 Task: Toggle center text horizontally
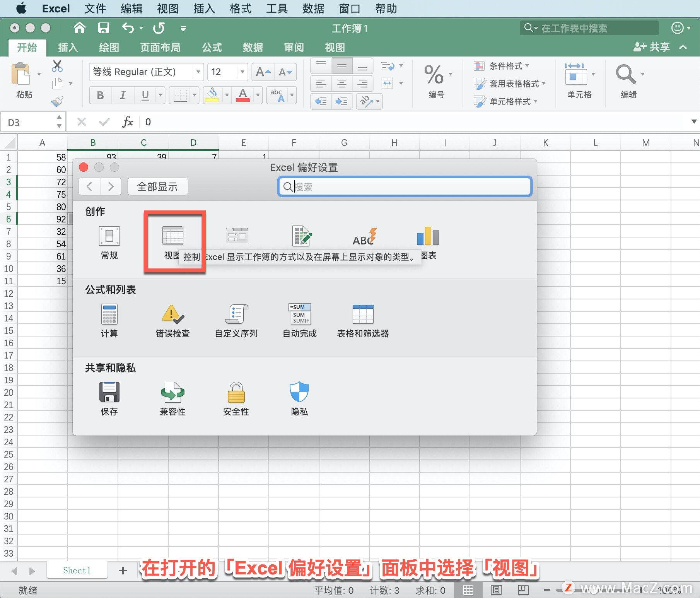[x=341, y=84]
